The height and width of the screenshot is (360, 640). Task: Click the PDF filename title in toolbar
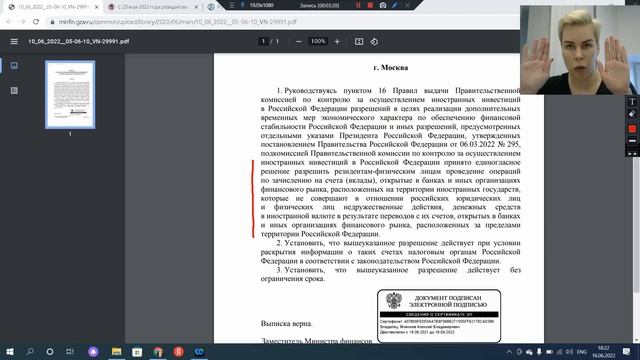(78, 41)
